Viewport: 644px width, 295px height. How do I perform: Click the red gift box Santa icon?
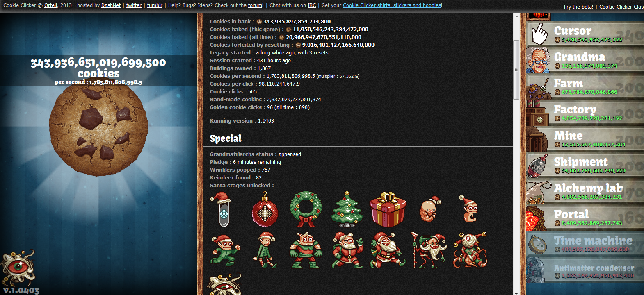(388, 210)
